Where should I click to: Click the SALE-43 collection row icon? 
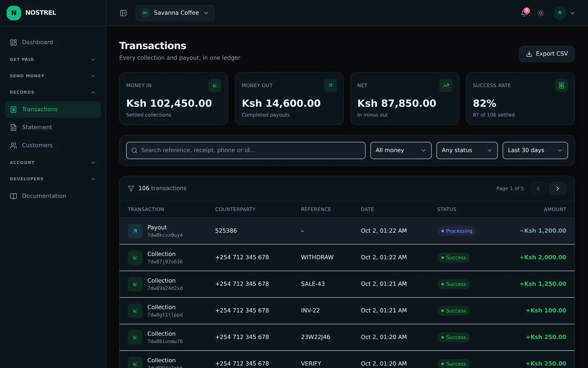[x=135, y=284]
